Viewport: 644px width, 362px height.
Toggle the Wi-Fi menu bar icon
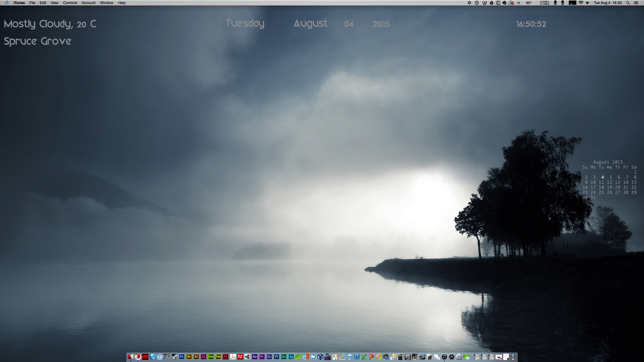click(581, 3)
